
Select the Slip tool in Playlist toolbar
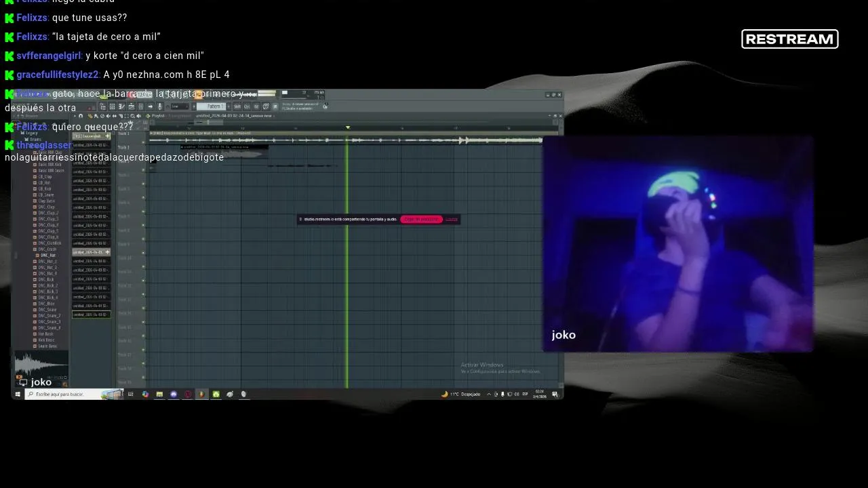[115, 116]
